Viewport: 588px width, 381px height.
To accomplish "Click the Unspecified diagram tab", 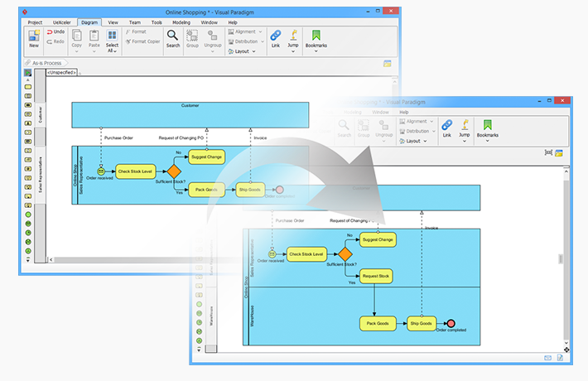I will (x=62, y=72).
